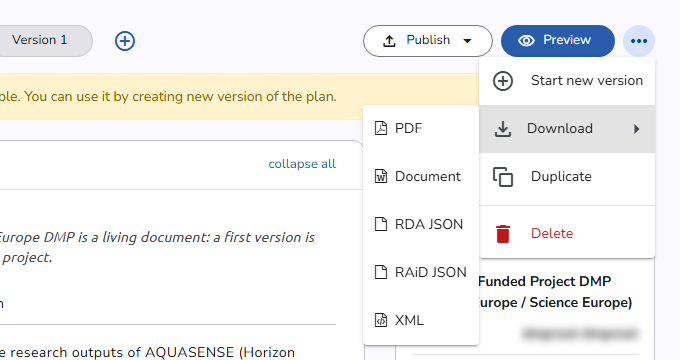Click the circled plus icon for new version

click(x=503, y=81)
